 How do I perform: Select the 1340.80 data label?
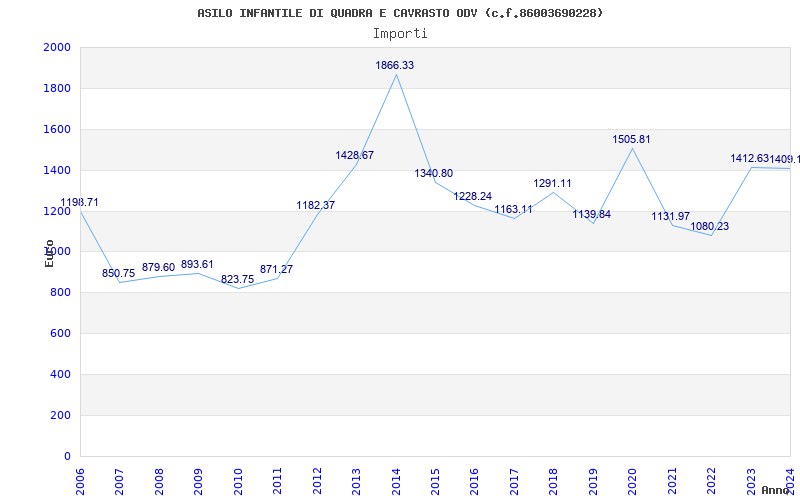click(434, 173)
